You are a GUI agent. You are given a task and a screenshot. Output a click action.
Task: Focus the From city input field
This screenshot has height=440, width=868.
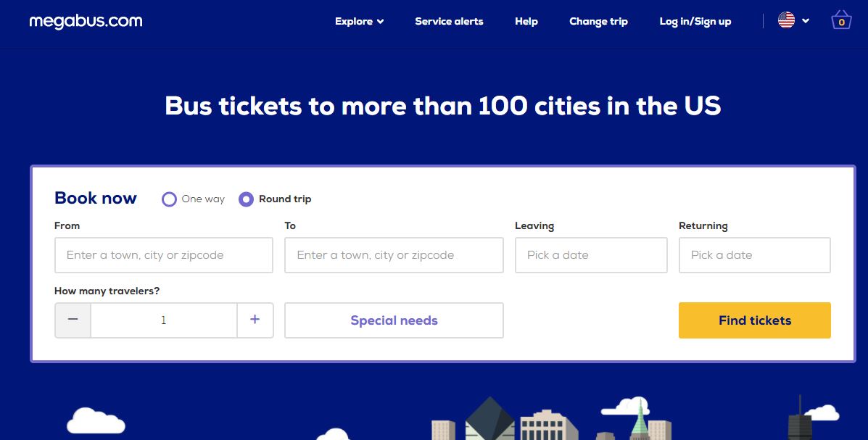tap(164, 255)
